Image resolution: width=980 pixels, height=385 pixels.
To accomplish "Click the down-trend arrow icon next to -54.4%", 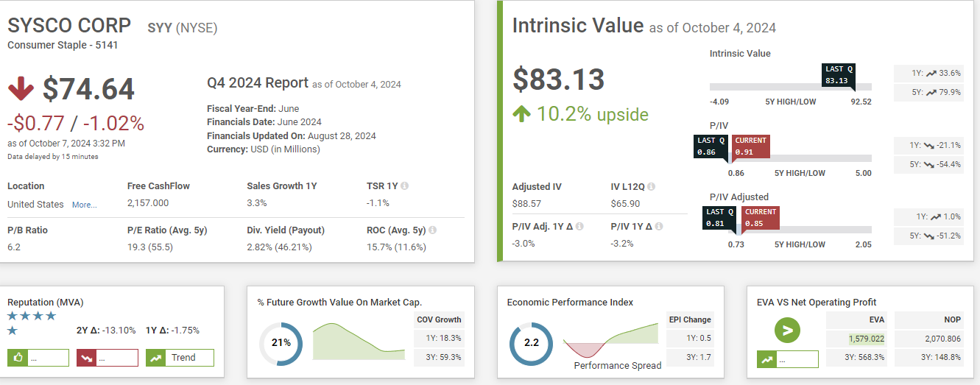I will coord(929,164).
